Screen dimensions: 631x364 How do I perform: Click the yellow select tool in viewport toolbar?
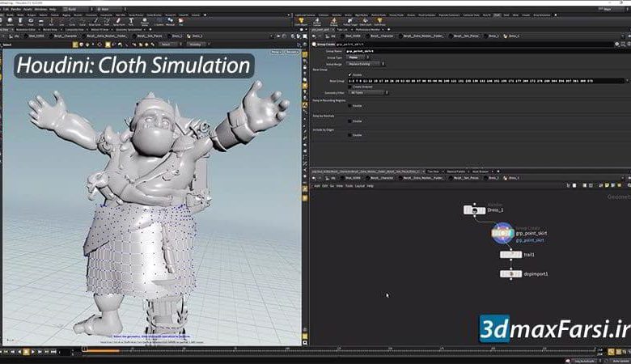[75, 44]
